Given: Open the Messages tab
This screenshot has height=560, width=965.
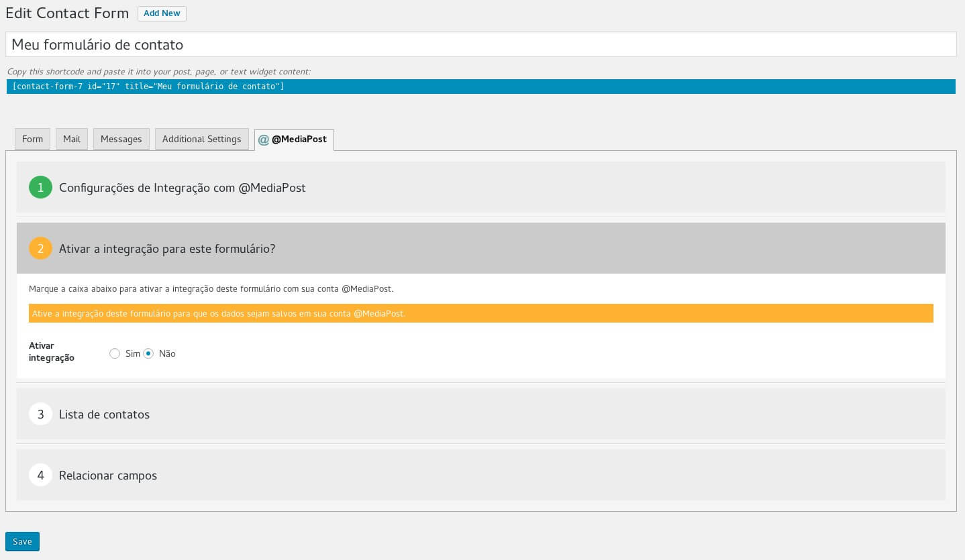Looking at the screenshot, I should pyautogui.click(x=121, y=139).
